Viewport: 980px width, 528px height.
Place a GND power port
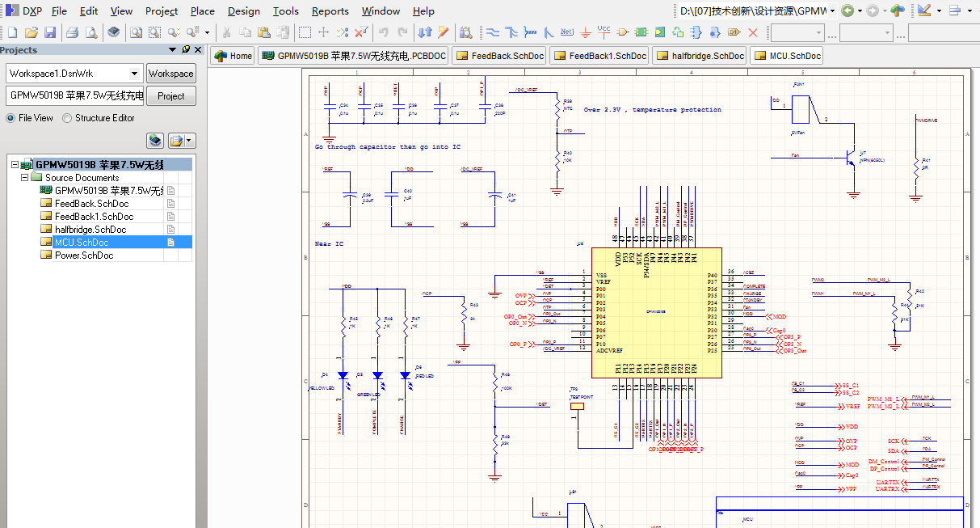point(585,32)
